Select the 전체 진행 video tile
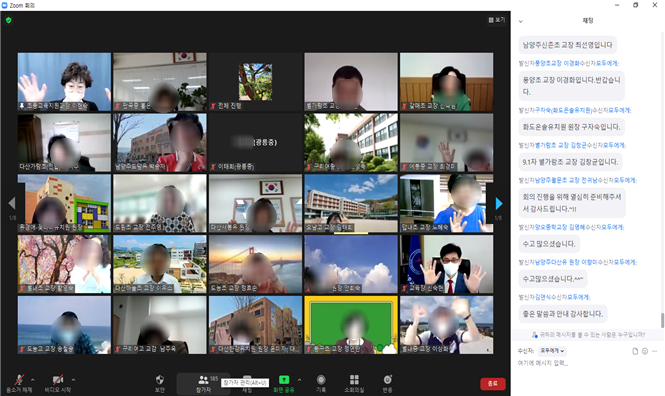 point(255,82)
